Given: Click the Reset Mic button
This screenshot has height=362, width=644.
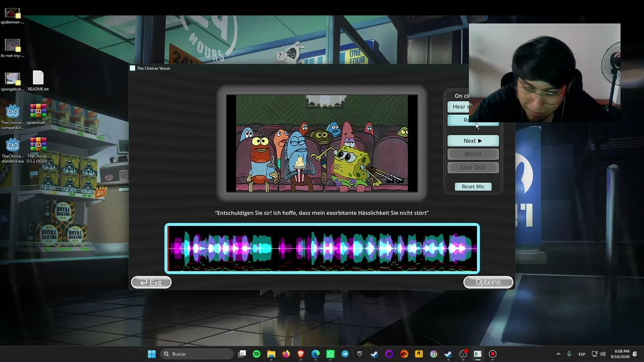Looking at the screenshot, I should (x=473, y=187).
